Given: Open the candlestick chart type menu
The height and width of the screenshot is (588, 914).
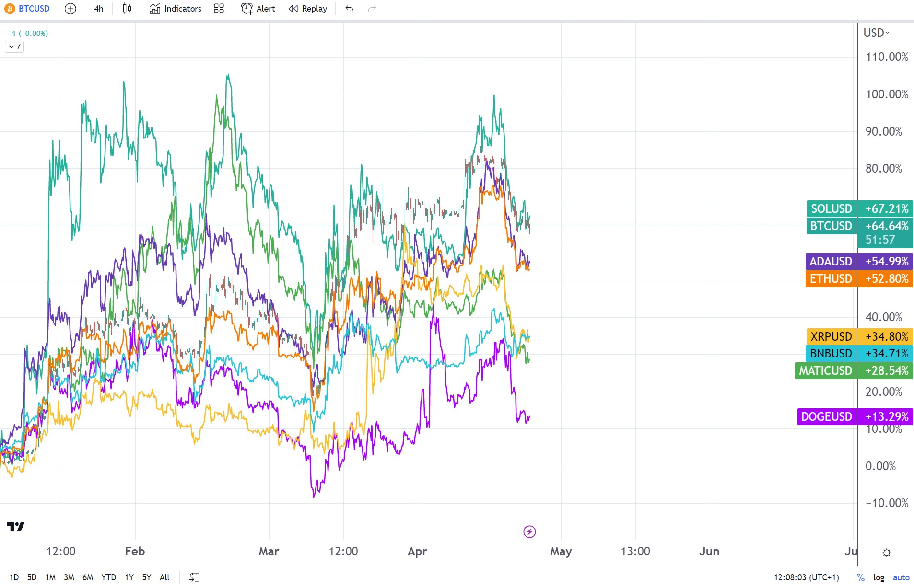Looking at the screenshot, I should [x=127, y=9].
